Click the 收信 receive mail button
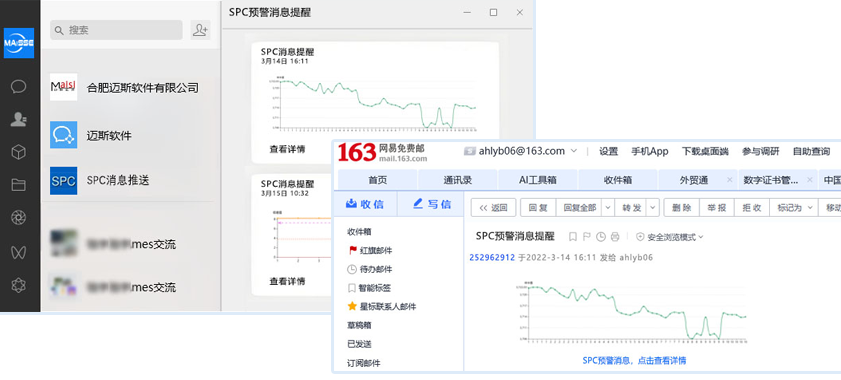 point(365,204)
